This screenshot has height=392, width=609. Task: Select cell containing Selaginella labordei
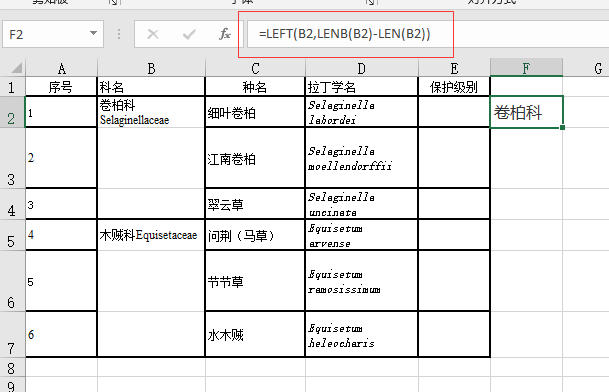point(362,112)
